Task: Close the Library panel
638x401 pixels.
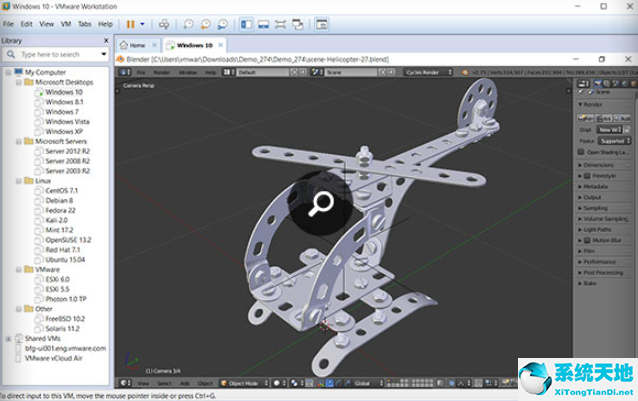Action: coord(106,40)
